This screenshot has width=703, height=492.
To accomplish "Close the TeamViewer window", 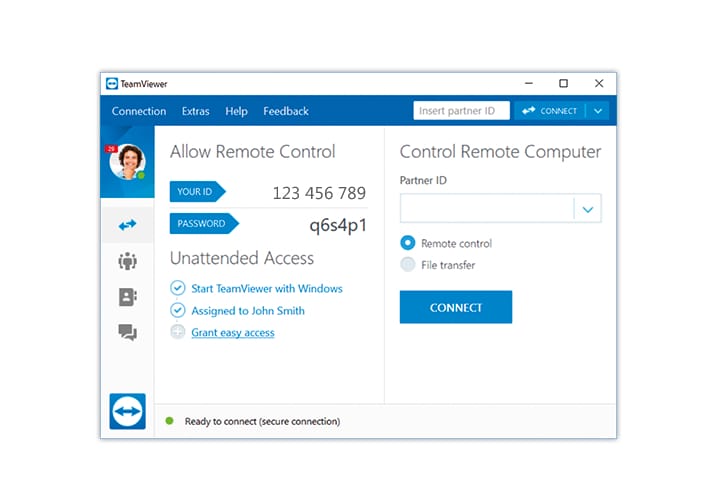I will [x=599, y=83].
